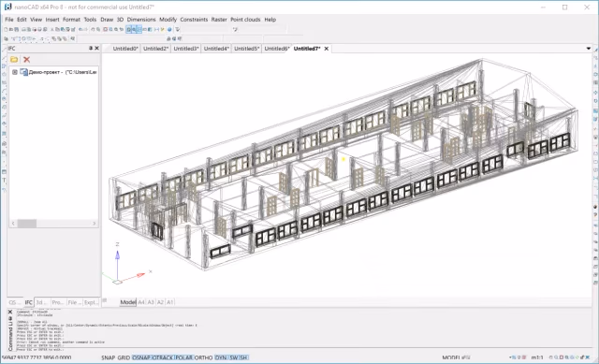Switch to the Untitled4 document tab
Viewport: 599px width, 364px height.
pyautogui.click(x=216, y=49)
